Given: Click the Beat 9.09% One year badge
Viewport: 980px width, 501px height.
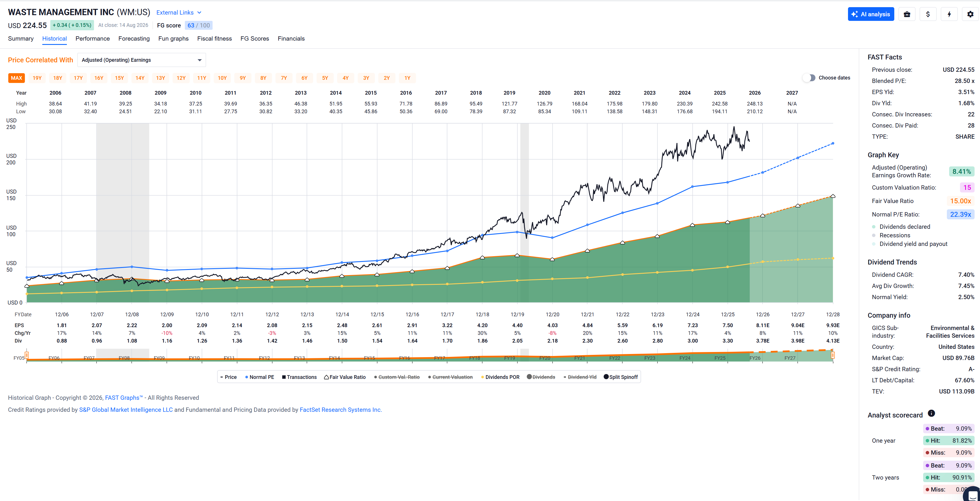Looking at the screenshot, I should tap(949, 429).
